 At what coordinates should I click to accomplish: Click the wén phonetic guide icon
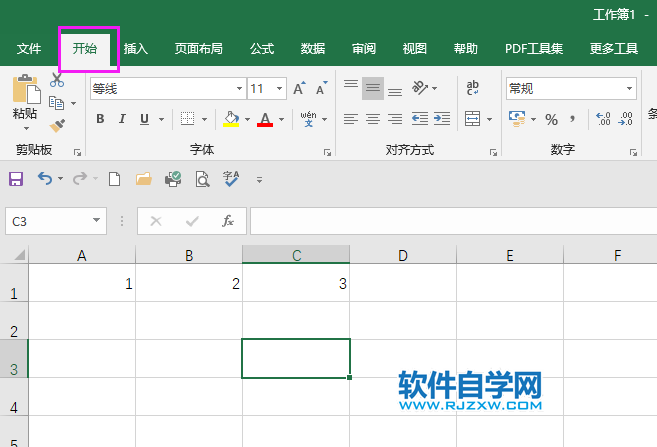click(308, 119)
